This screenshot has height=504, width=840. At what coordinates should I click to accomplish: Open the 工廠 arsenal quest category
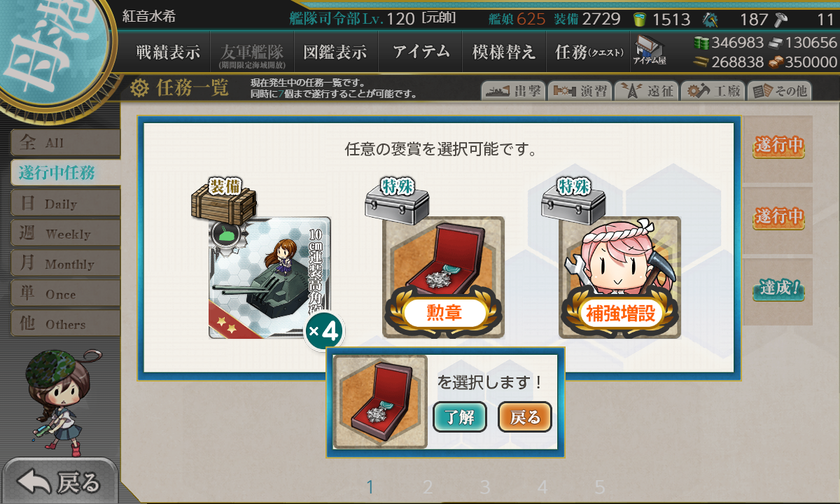(x=713, y=90)
